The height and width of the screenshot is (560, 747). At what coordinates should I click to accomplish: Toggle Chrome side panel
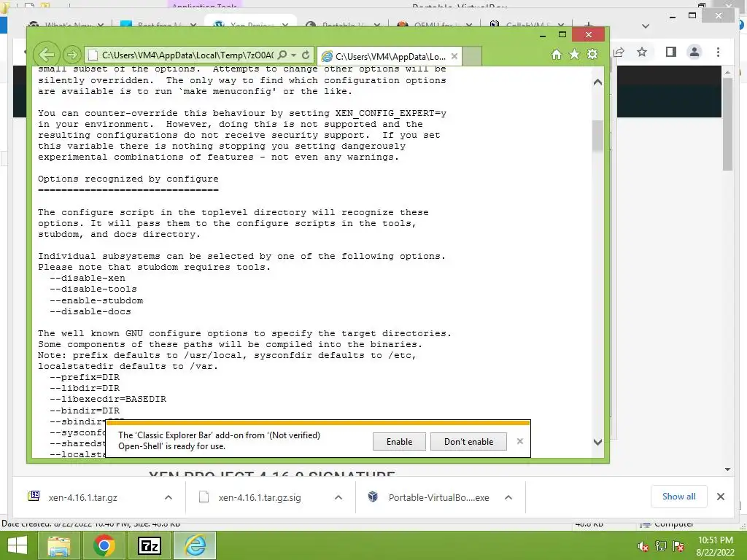671,52
